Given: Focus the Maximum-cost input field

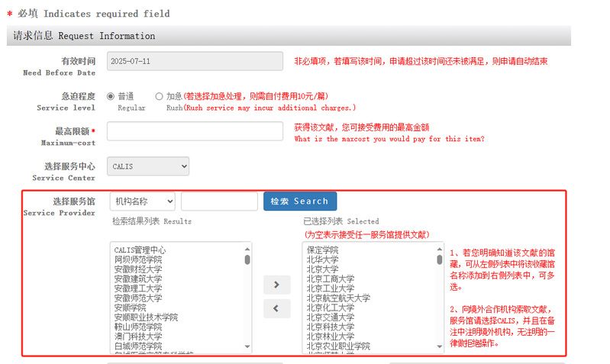Looking at the screenshot, I should pos(195,131).
